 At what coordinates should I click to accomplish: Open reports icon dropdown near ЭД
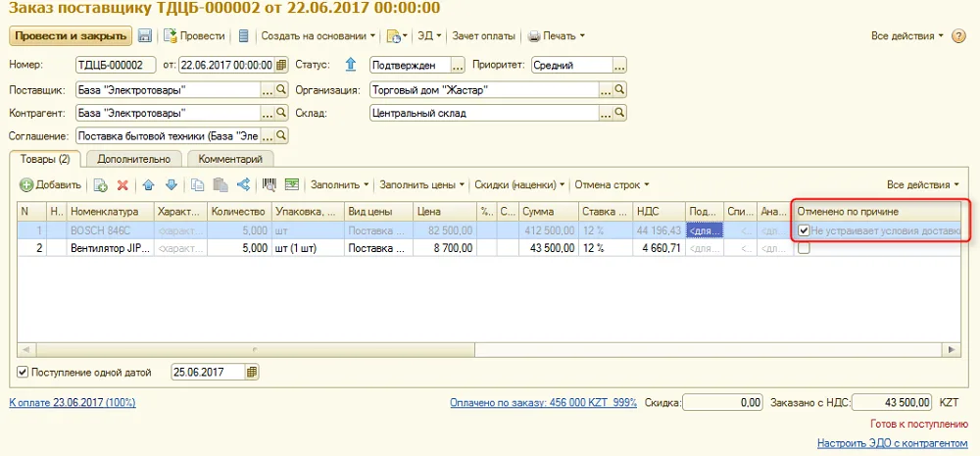pyautogui.click(x=397, y=35)
